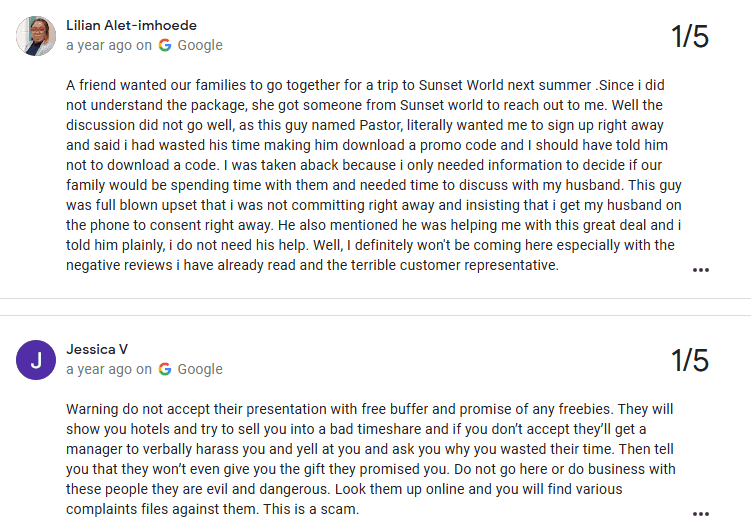Viewport: 751px width, 532px height.
Task: Click the Google logo on Lilian's review
Action: click(x=165, y=45)
